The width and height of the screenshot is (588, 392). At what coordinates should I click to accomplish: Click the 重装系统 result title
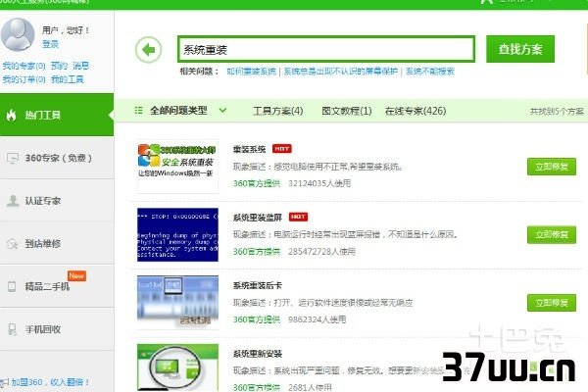pos(249,149)
